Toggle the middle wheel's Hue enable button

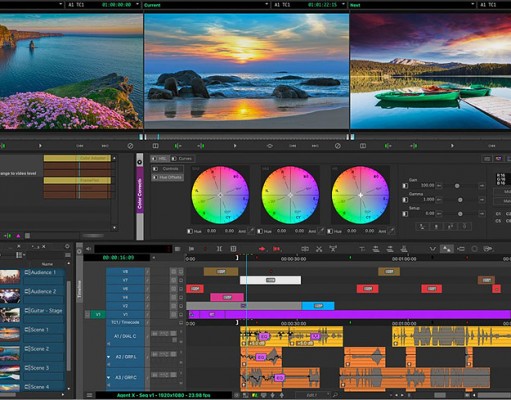tap(260, 231)
